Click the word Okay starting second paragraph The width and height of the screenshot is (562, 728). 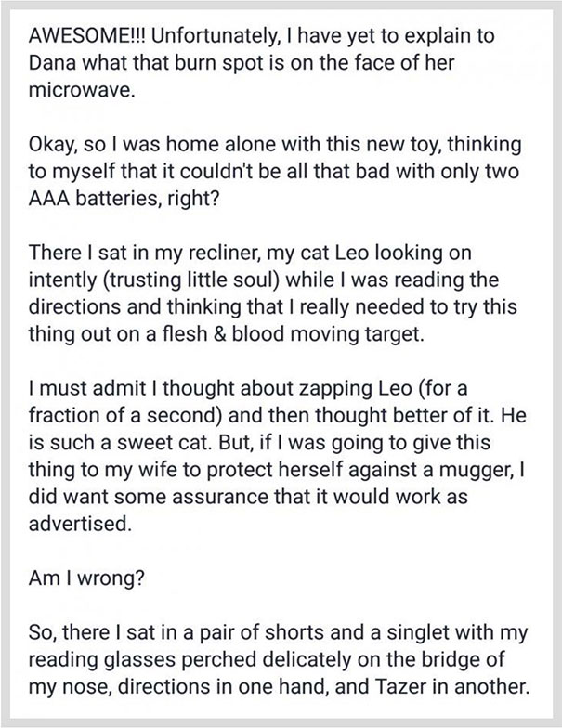pyautogui.click(x=52, y=145)
